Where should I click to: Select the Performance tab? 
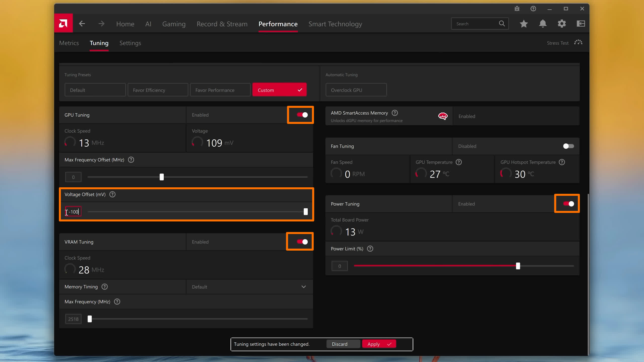tap(278, 24)
